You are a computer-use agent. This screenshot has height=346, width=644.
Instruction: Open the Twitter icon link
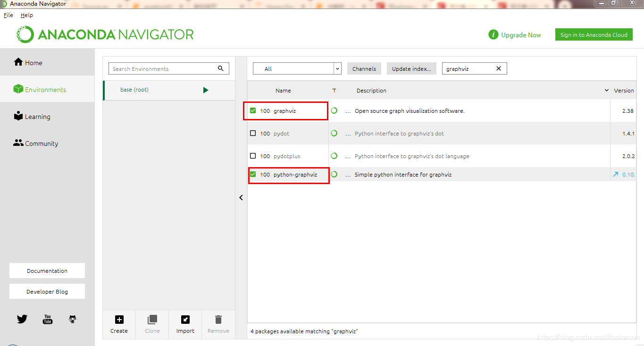[22, 319]
